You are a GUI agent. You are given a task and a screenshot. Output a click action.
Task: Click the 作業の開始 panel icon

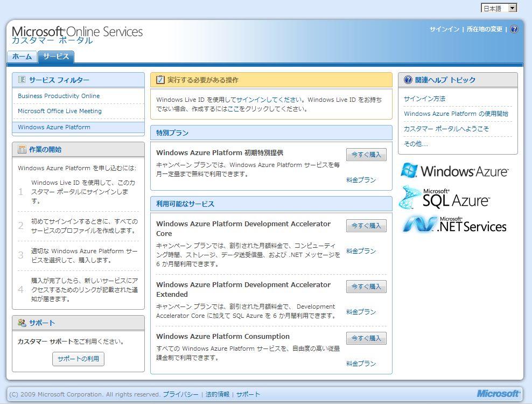(x=22, y=149)
